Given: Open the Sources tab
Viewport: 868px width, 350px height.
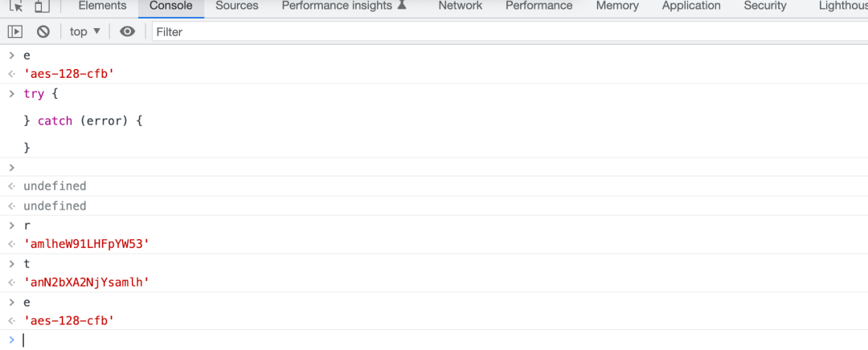Looking at the screenshot, I should [x=237, y=6].
